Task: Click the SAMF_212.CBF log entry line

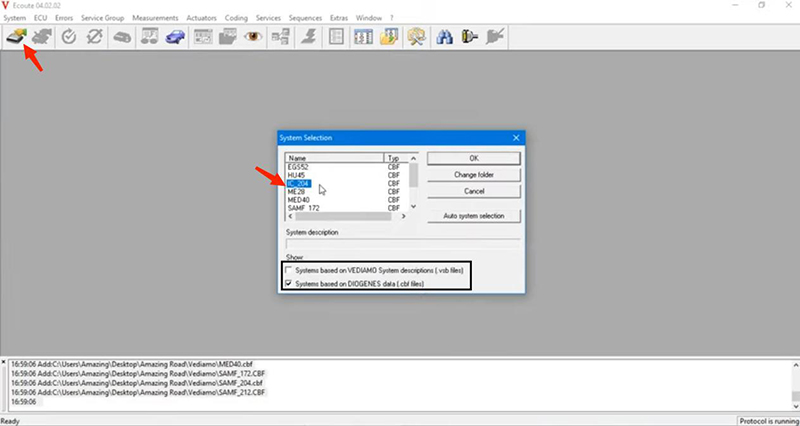Action: [138, 392]
